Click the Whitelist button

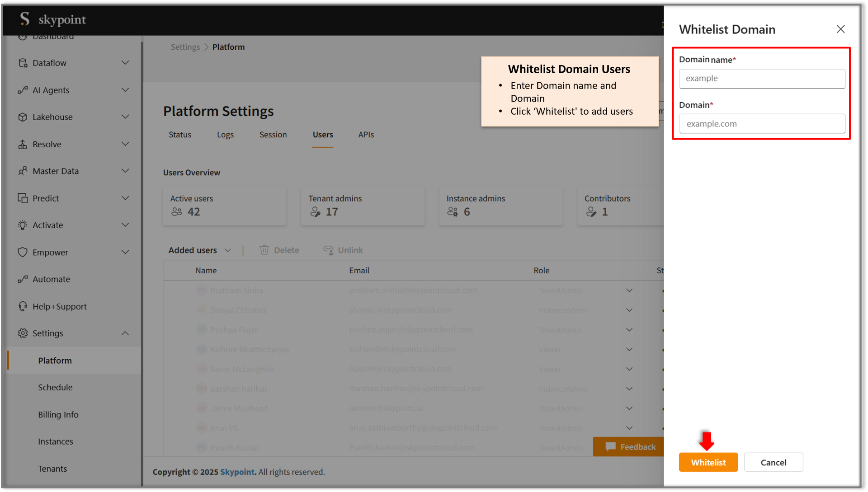click(708, 462)
